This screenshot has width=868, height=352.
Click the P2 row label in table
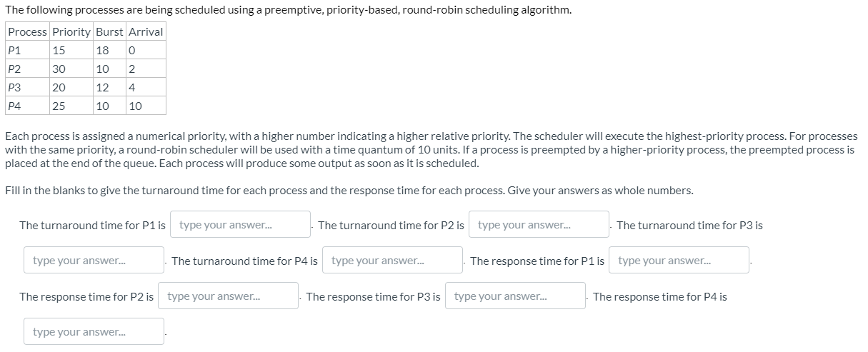click(28, 69)
